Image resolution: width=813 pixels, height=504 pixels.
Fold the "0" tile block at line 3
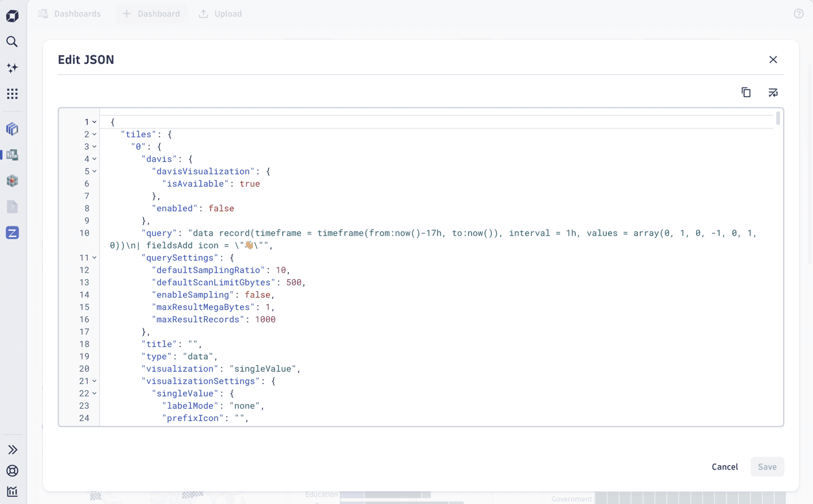[x=94, y=147]
